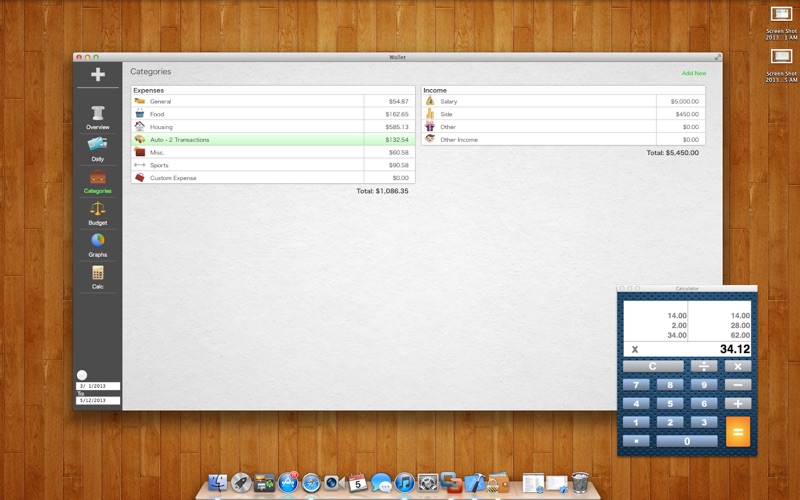This screenshot has width=800, height=500.
Task: Click the Add New link
Action: pos(694,73)
